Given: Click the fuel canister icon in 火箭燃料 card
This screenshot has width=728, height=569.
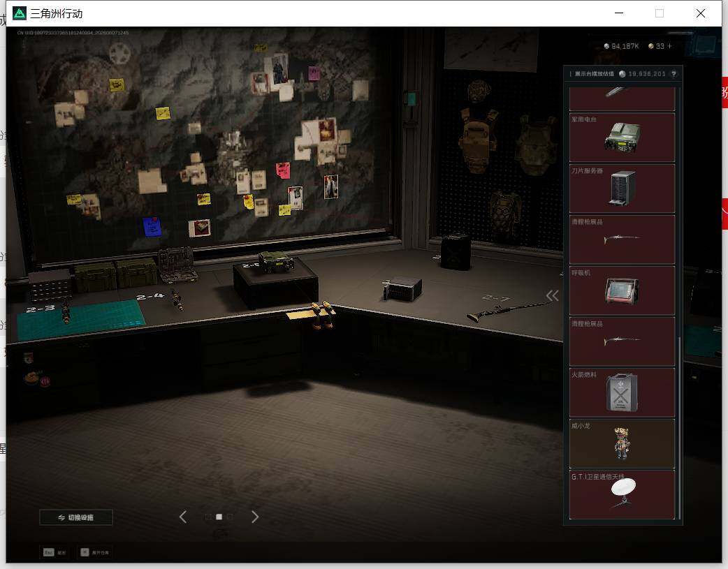Looking at the screenshot, I should [622, 392].
